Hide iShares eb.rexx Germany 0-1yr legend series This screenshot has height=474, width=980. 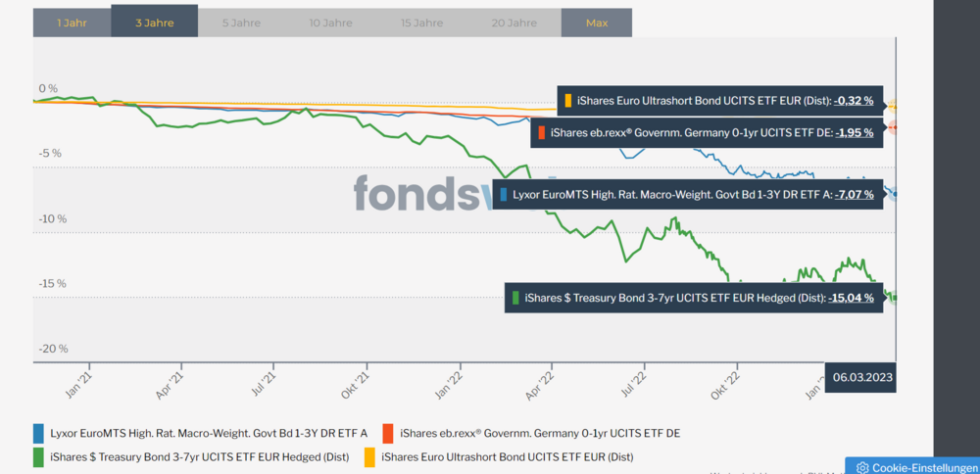[541, 433]
